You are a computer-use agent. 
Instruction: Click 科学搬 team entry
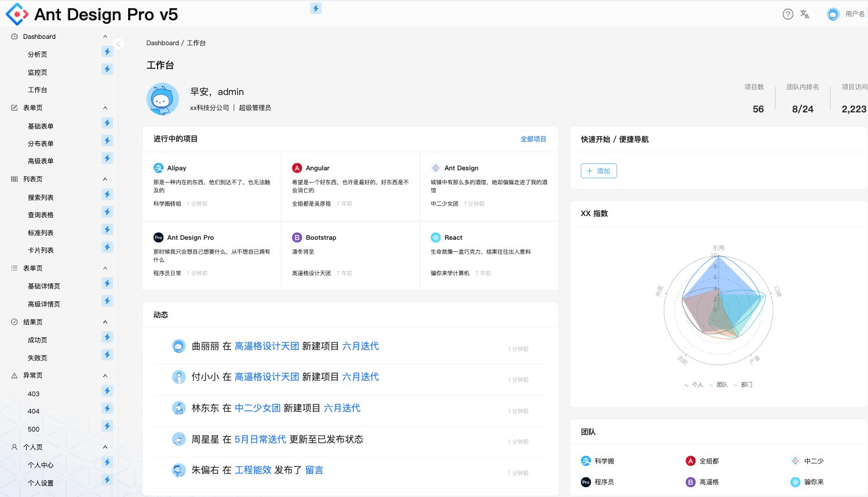click(597, 461)
